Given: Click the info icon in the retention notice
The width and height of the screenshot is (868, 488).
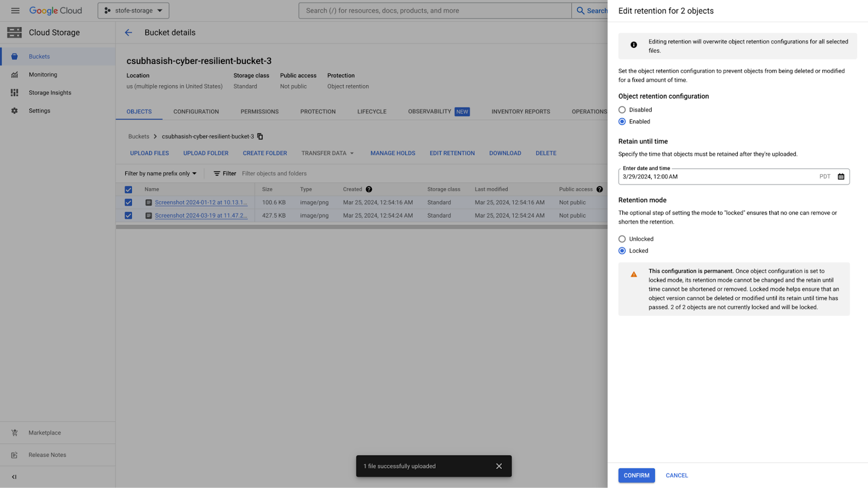Looking at the screenshot, I should point(634,45).
